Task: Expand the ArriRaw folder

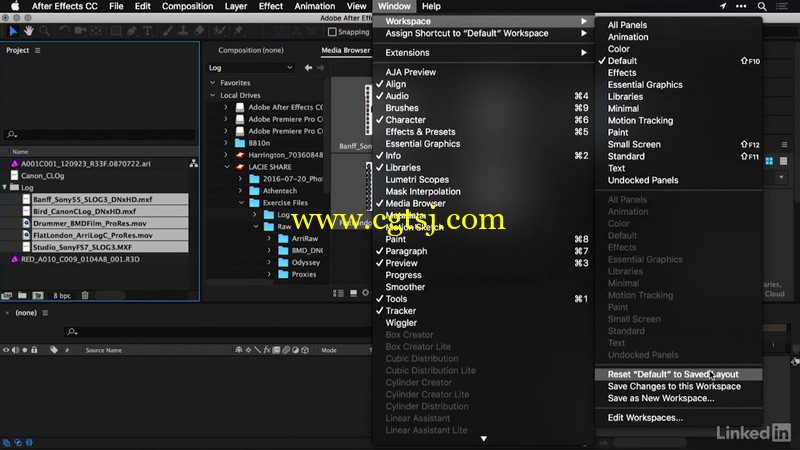Action: 269,238
